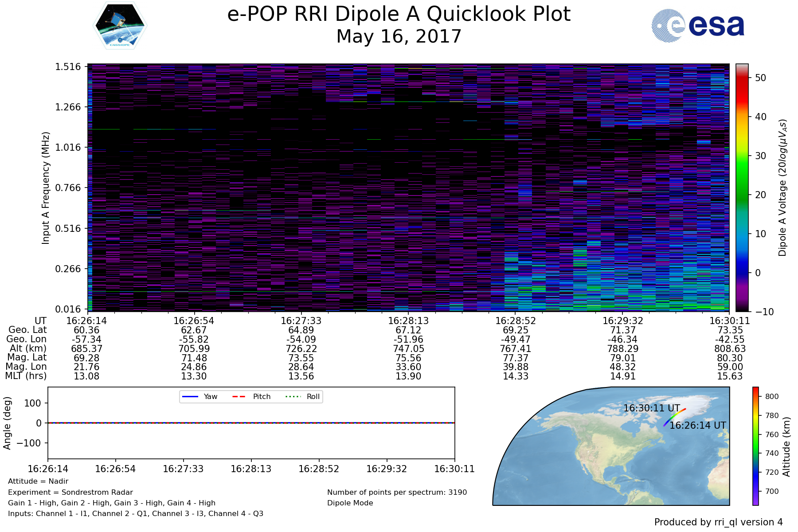This screenshot has height=532, width=798.
Task: Click the 'Experiment = Sondrestrom Radar' text
Action: pos(70,492)
